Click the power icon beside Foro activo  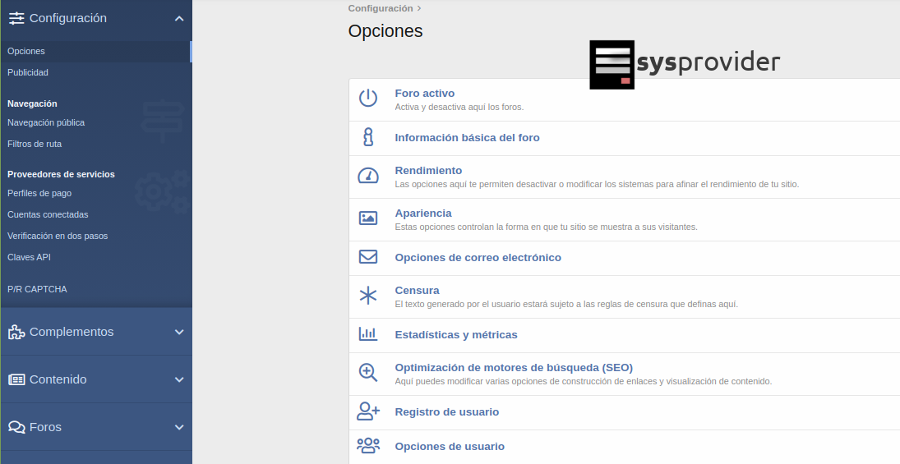coord(368,98)
